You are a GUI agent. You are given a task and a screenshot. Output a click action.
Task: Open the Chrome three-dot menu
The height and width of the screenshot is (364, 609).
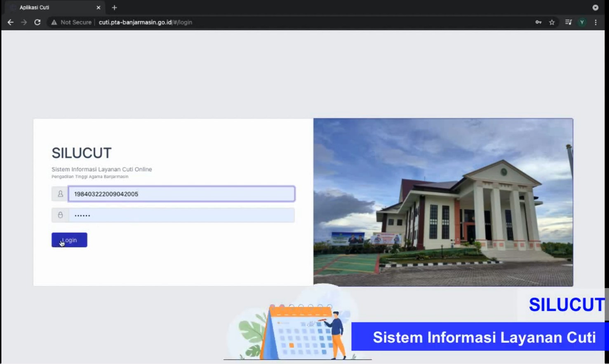[596, 22]
